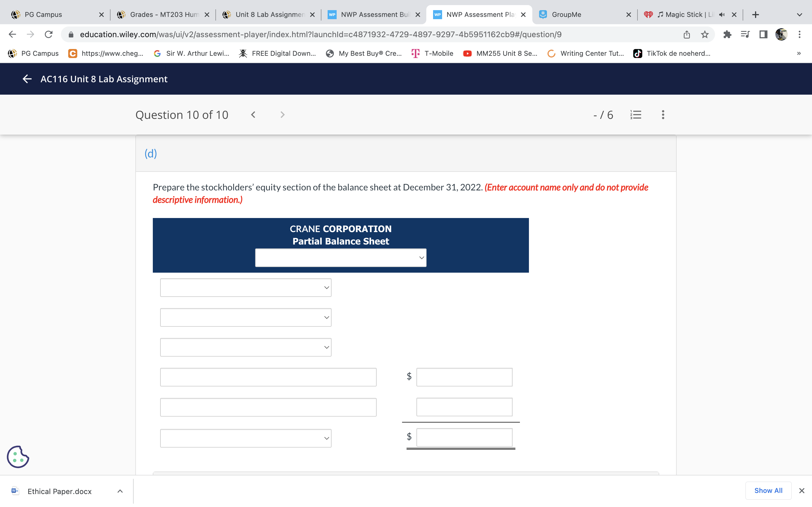This screenshot has height=507, width=812.
Task: Click Show All downloads button
Action: (768, 491)
